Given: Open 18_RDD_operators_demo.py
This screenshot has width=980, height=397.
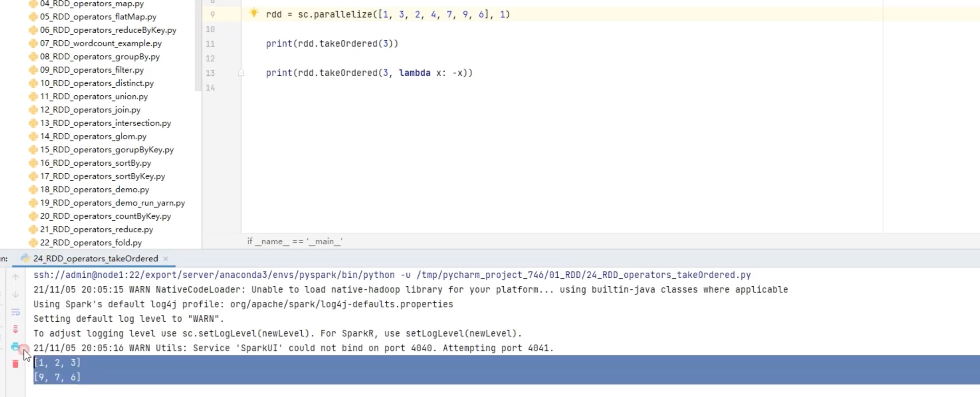Looking at the screenshot, I should tap(94, 190).
